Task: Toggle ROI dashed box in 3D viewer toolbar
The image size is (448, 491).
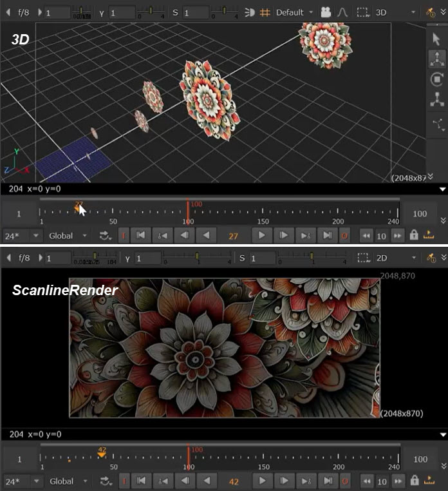Action: [x=363, y=12]
